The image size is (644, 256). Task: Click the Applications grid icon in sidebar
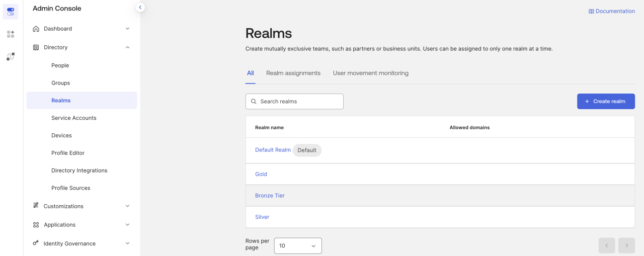tap(36, 225)
